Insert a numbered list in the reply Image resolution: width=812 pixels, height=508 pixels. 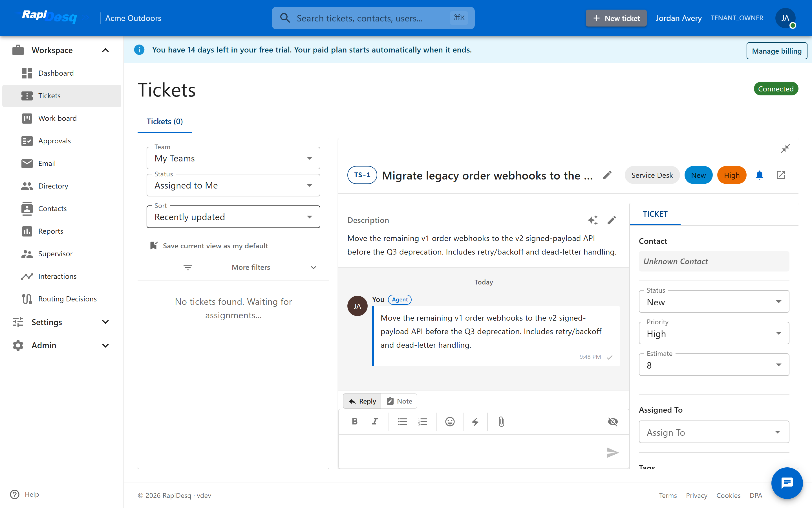point(422,421)
